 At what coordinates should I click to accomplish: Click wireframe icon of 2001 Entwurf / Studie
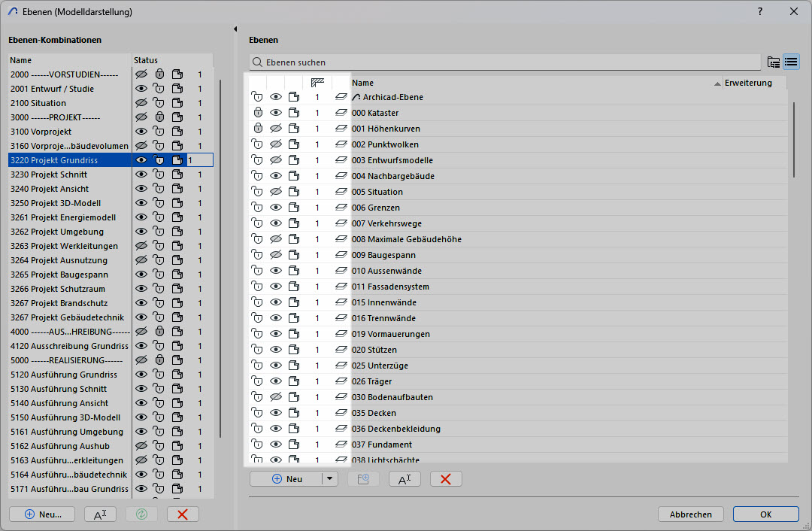(177, 89)
